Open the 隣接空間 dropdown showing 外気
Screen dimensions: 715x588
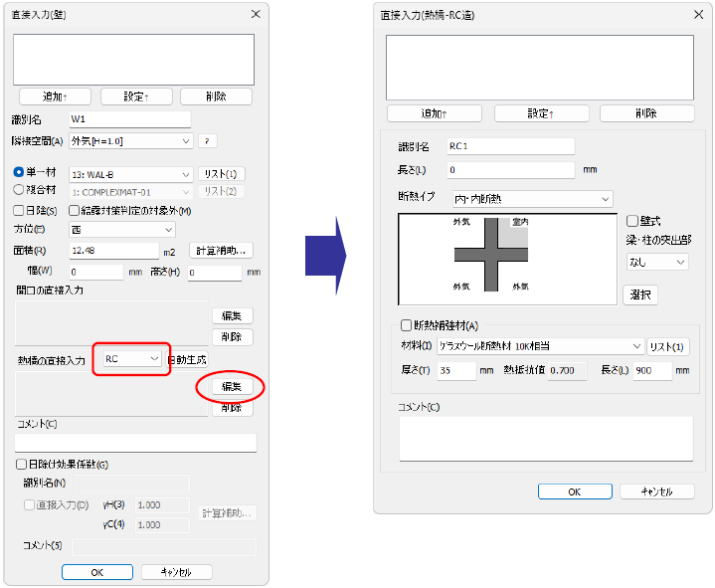click(x=131, y=141)
